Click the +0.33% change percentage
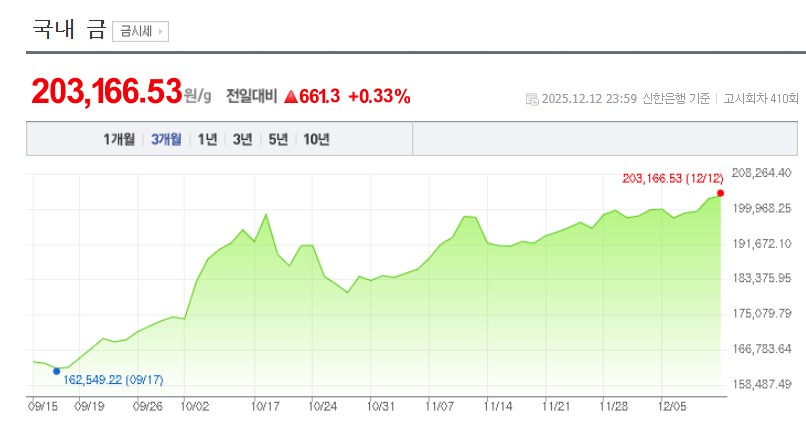 tap(379, 96)
